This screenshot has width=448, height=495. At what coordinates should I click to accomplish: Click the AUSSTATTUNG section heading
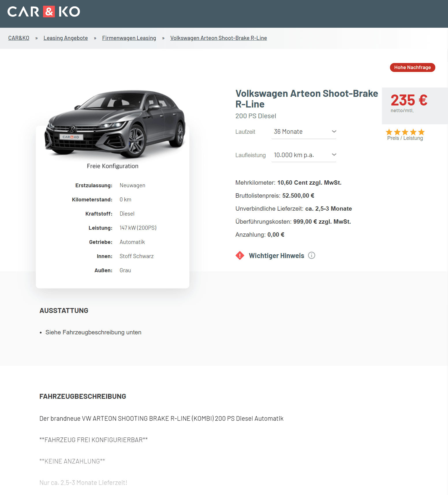point(64,311)
